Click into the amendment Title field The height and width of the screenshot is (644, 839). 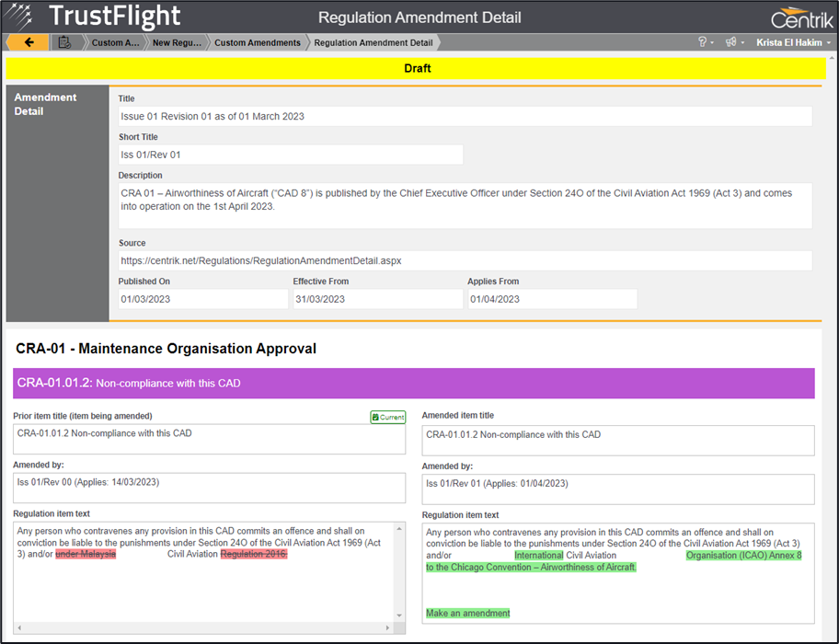(465, 117)
